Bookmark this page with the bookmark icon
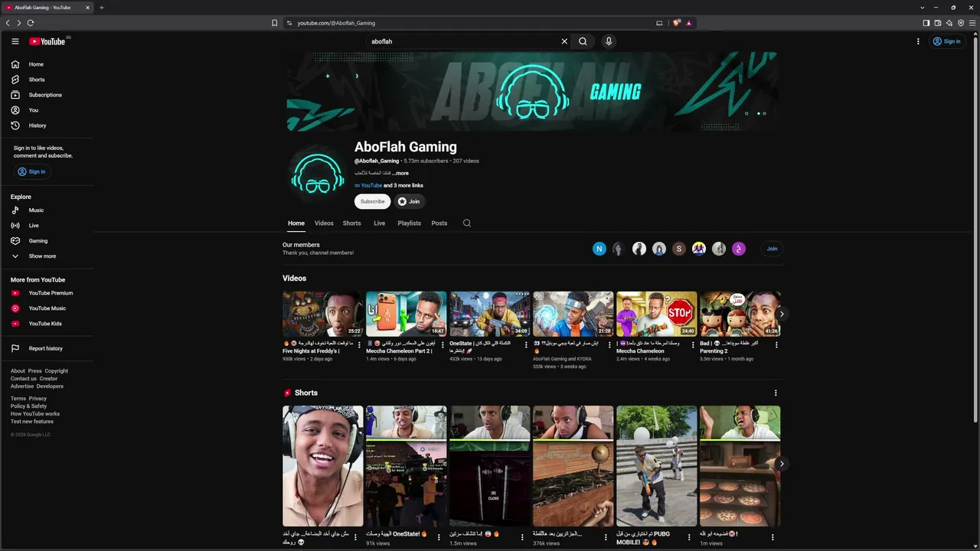This screenshot has height=551, width=980. tap(275, 23)
